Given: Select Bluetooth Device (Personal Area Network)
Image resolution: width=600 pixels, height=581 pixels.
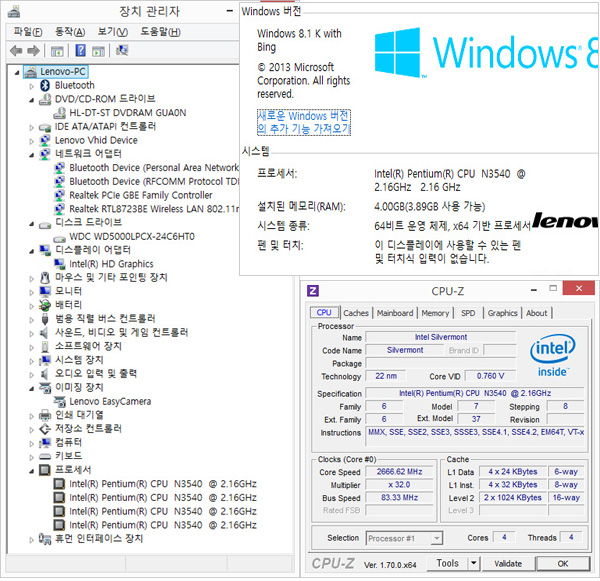Looking at the screenshot, I should click(154, 168).
